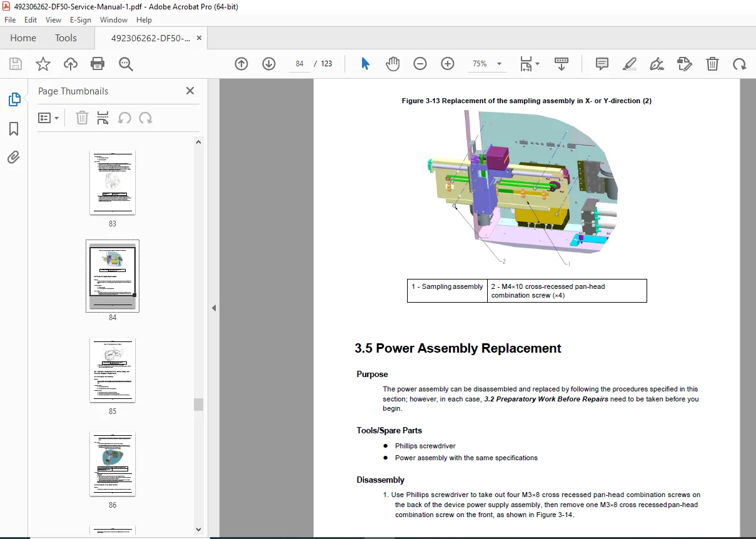Viewport: 756px width, 539px height.
Task: Upload file to cloud icon
Action: click(x=71, y=64)
